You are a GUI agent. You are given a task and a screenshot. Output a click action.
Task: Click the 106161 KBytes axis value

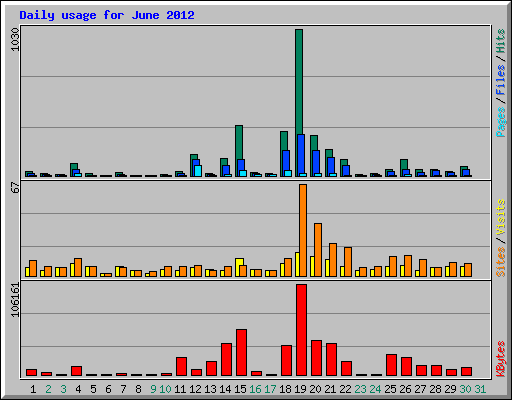(15, 300)
